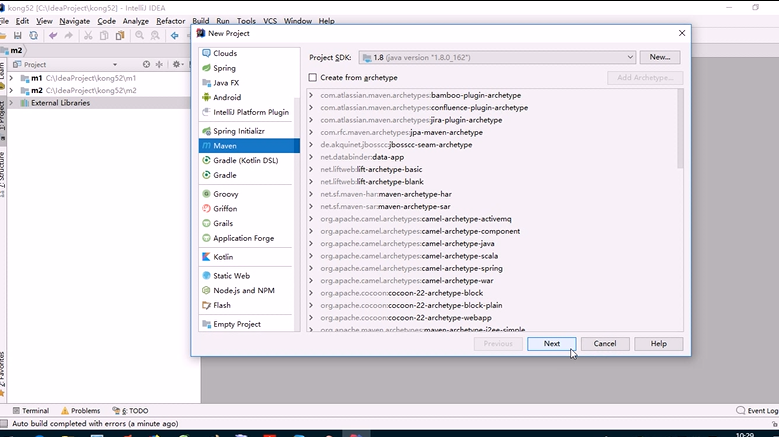
Task: Click the Paste toolbar icon
Action: (x=120, y=35)
